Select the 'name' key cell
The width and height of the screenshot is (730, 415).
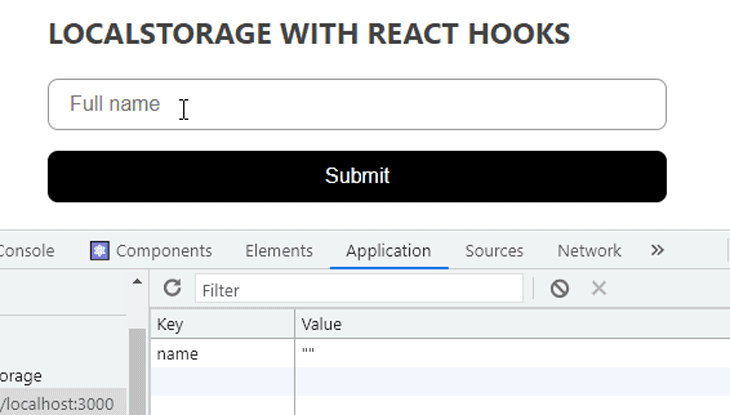click(x=223, y=354)
